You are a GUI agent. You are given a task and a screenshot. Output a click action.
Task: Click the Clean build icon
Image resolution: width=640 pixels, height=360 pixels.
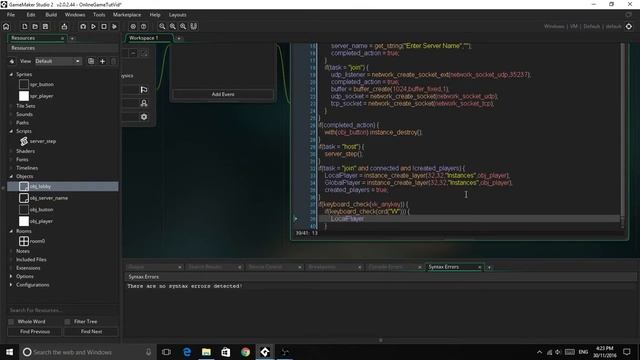[114, 27]
